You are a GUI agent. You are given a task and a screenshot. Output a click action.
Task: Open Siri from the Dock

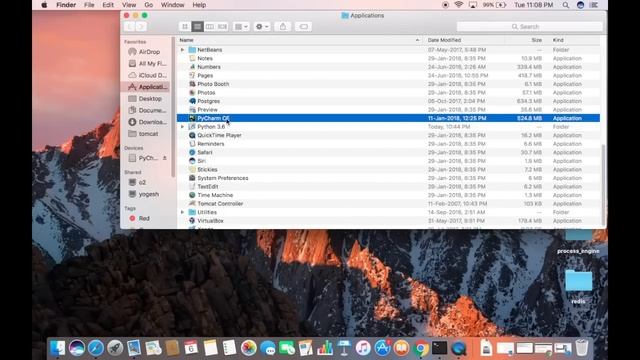[x=77, y=348]
